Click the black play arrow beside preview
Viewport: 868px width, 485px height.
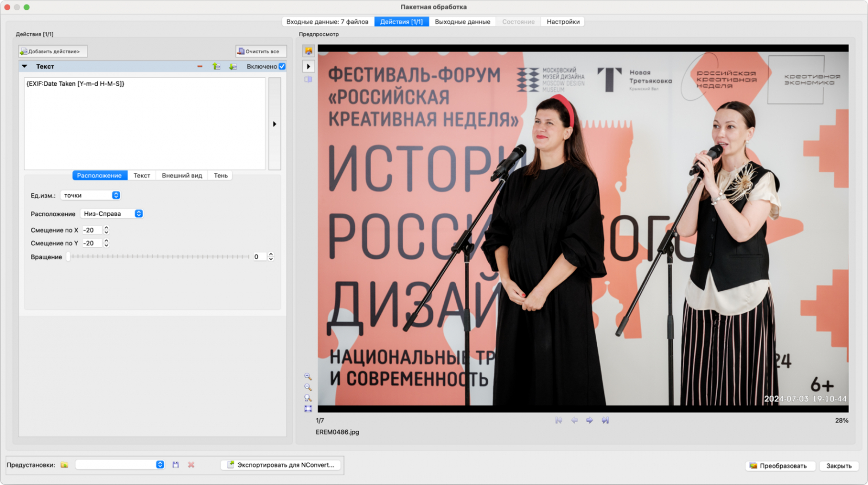pyautogui.click(x=309, y=66)
